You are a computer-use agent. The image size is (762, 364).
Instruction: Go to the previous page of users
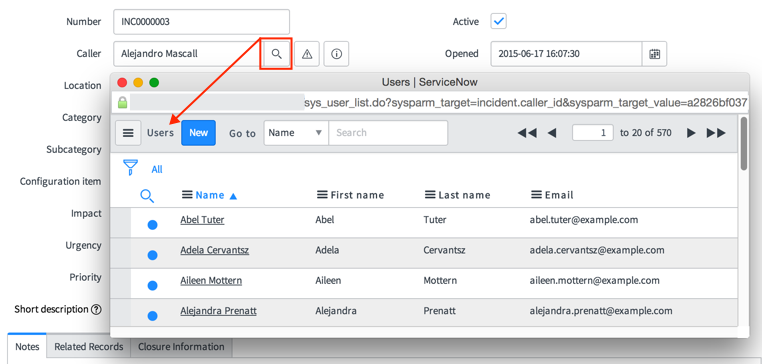(552, 133)
